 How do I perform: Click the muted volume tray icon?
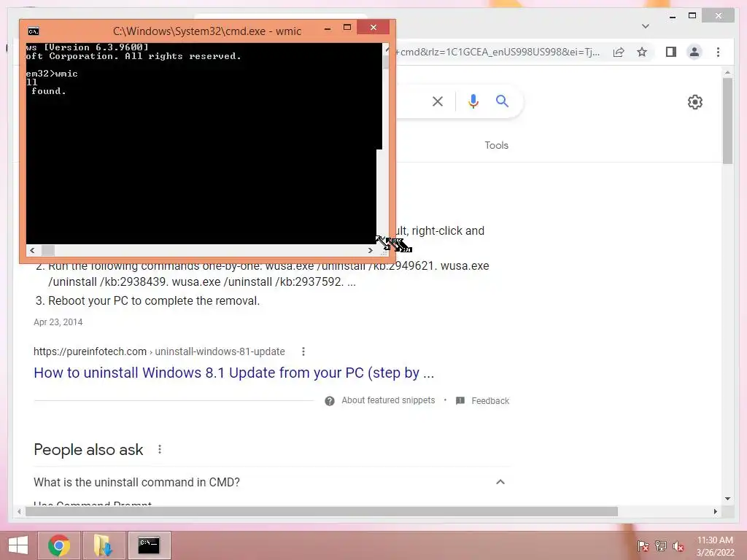[678, 546]
